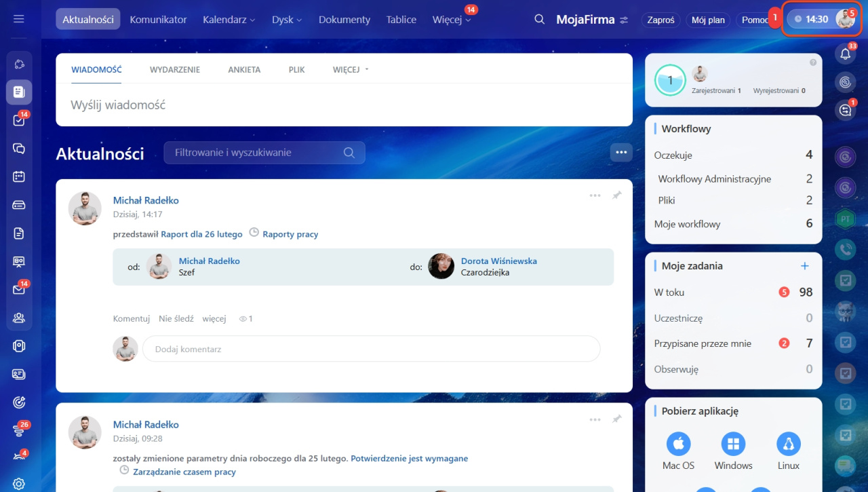Open the chat exchange icon with 1 badge
This screenshot has width=868, height=492.
point(845,110)
